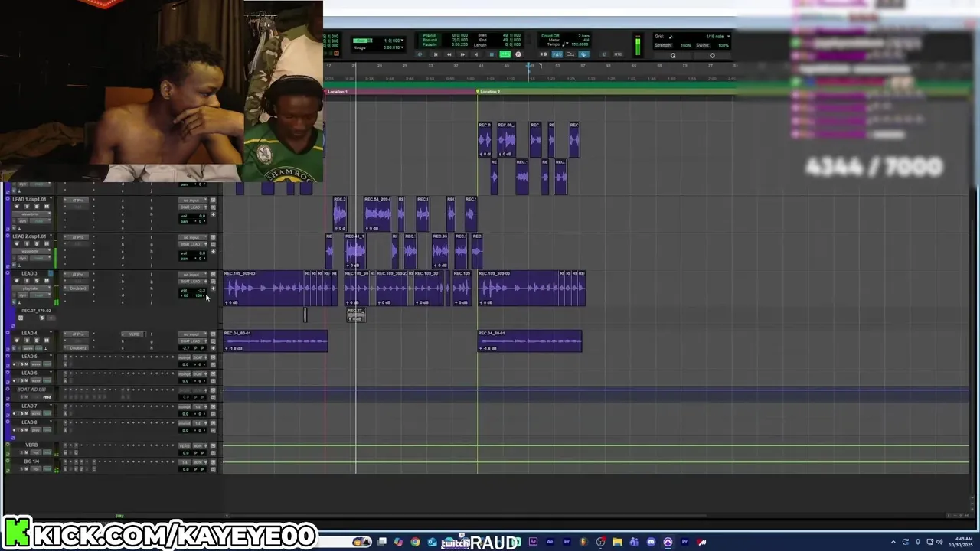Viewport: 980px width, 551px height.
Task: Mute the VERB aux track
Action: coord(26,452)
